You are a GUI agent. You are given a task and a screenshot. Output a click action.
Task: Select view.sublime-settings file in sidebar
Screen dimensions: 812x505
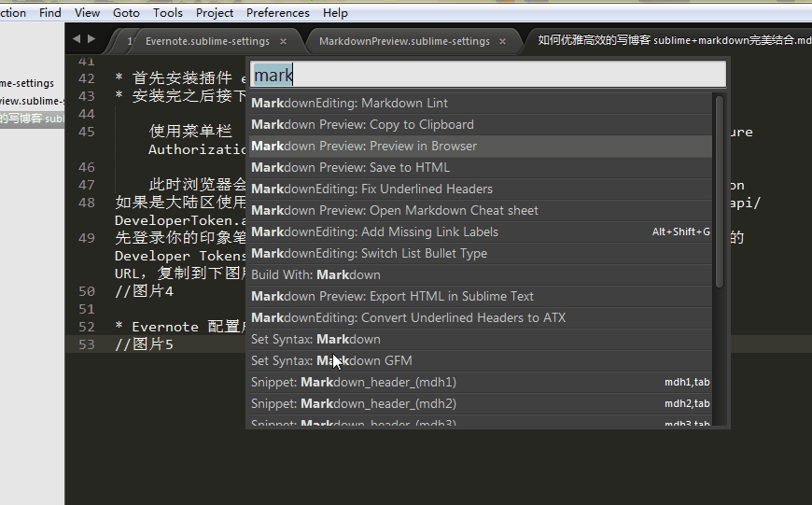[31, 101]
